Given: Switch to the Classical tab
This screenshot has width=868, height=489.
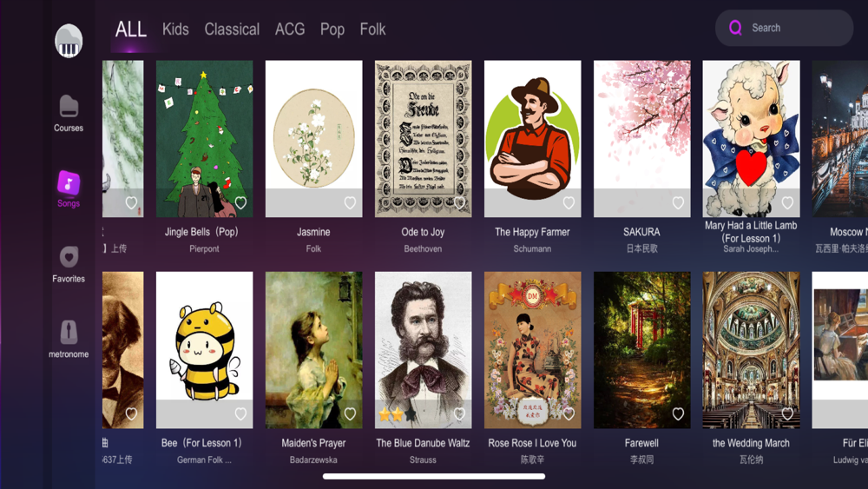Looking at the screenshot, I should tap(232, 29).
